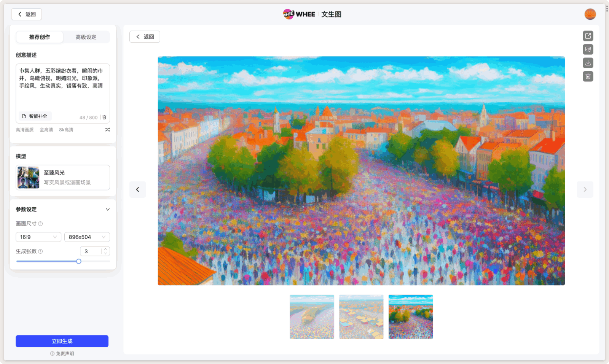Select the 推荐创作 tab
This screenshot has width=609, height=364.
[40, 37]
